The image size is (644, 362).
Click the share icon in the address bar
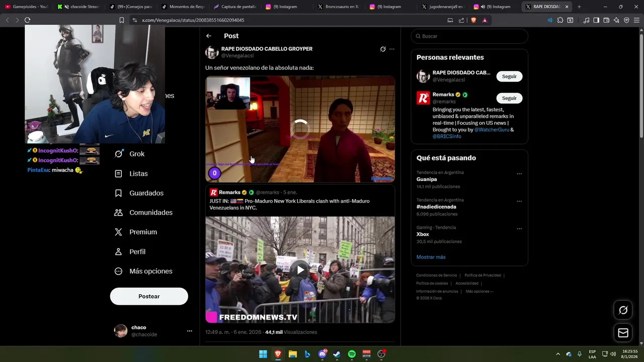tap(461, 20)
